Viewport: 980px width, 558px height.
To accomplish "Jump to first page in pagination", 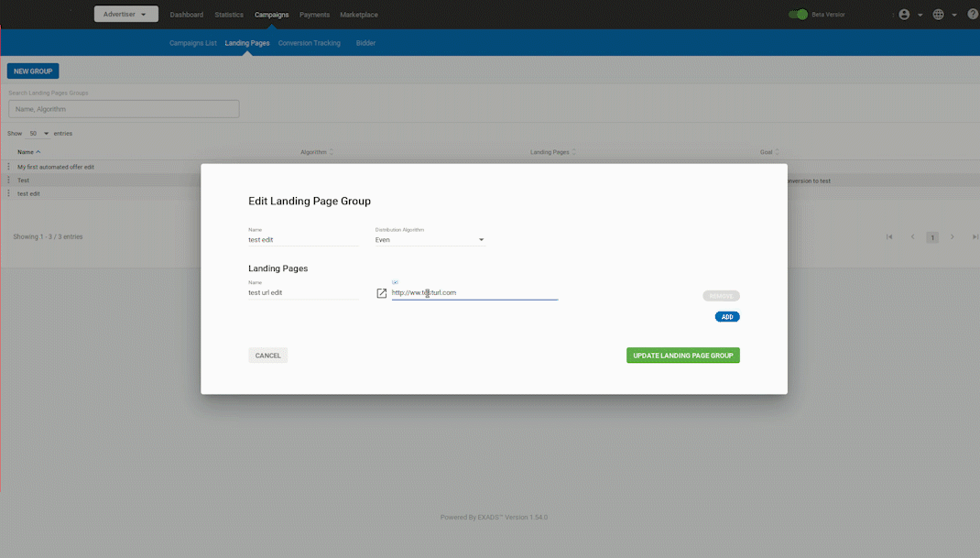I will [889, 237].
